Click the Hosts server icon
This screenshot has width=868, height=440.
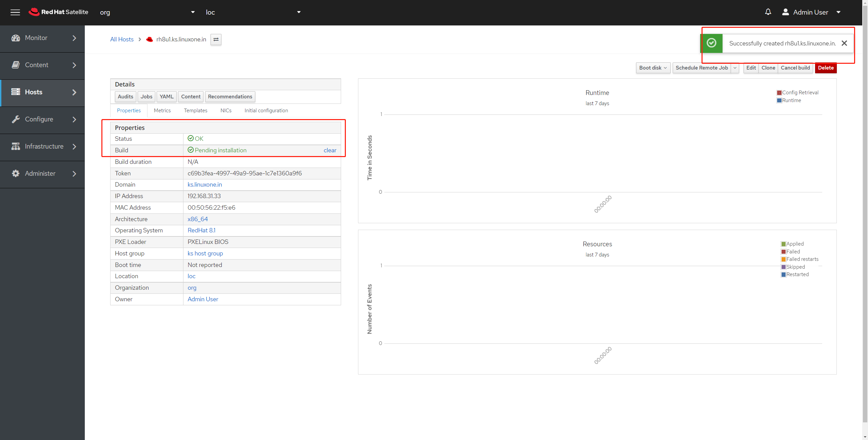click(16, 92)
